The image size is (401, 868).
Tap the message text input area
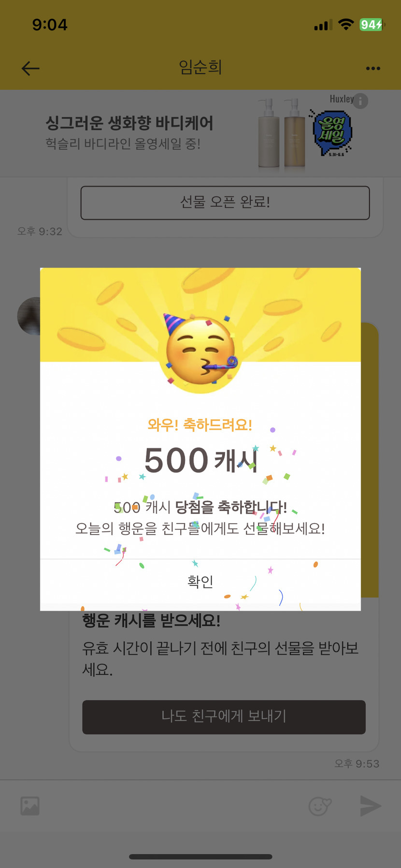point(174,806)
